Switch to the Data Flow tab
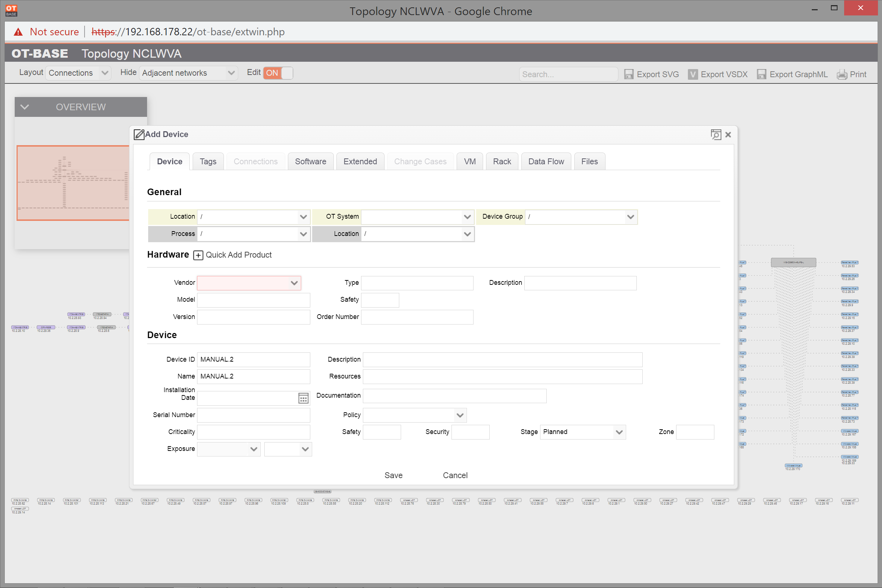Screen dimensions: 882x588 546,162
